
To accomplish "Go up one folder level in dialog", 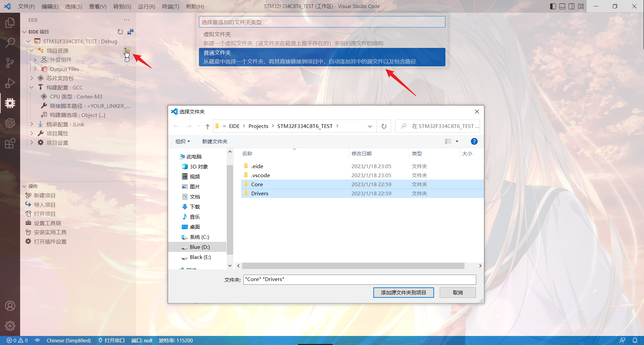I will coord(208,126).
